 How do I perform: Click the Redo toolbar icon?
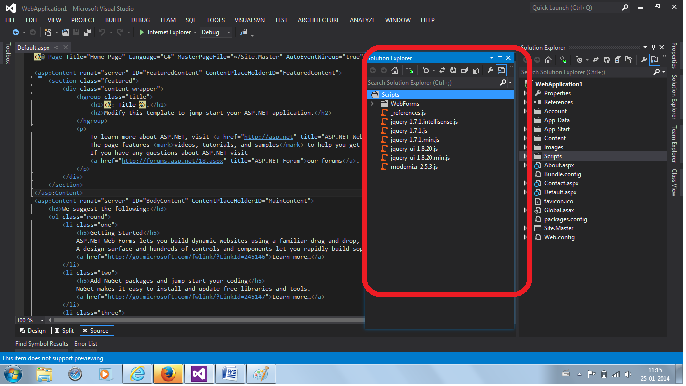pyautogui.click(x=119, y=32)
